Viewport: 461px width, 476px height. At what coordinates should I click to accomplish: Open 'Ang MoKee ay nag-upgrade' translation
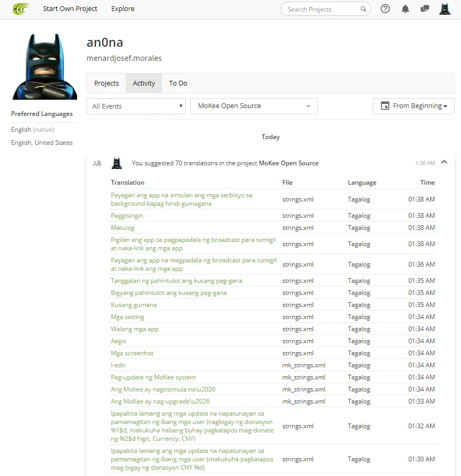coord(160,401)
